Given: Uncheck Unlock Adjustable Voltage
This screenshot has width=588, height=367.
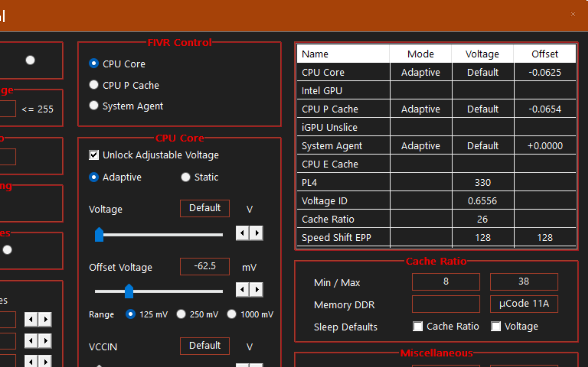Looking at the screenshot, I should point(94,155).
